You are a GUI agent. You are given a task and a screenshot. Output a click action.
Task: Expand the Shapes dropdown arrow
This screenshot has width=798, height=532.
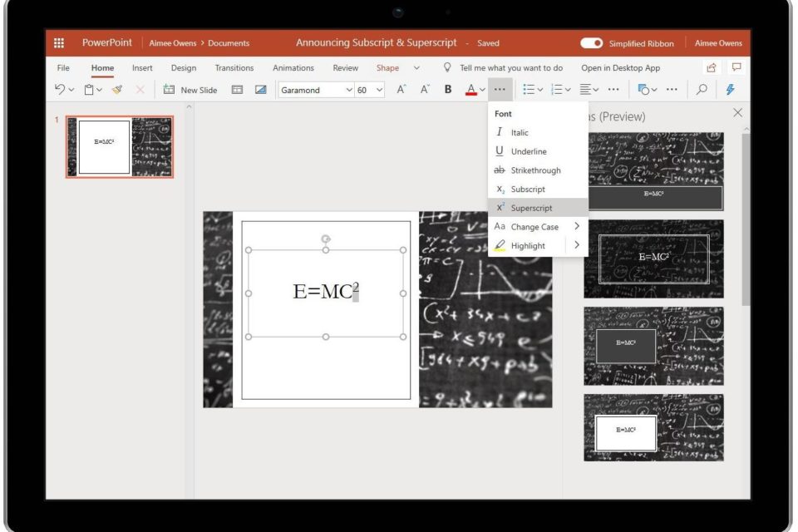[x=654, y=90]
